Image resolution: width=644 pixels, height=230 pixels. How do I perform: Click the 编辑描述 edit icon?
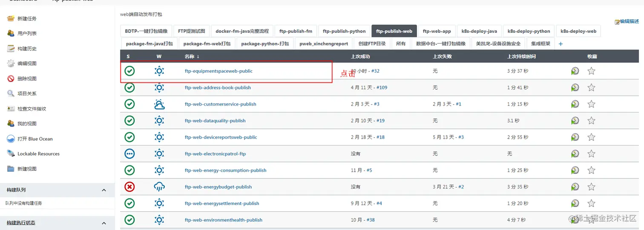point(617,22)
